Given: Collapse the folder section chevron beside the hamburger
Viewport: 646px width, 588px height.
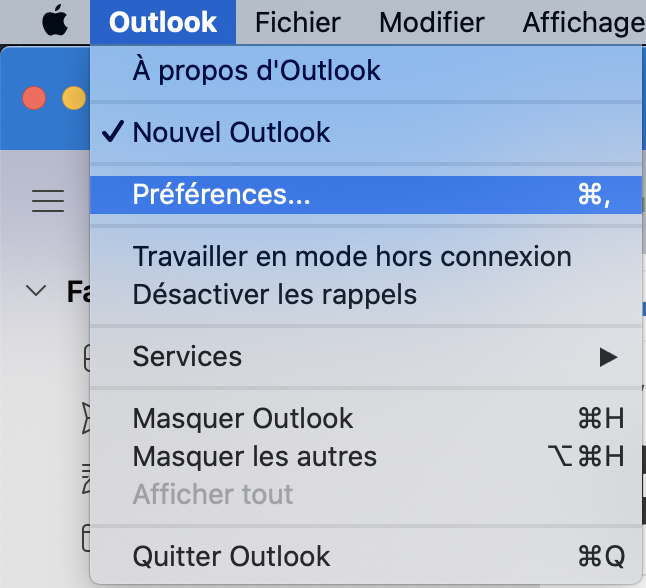Looking at the screenshot, I should 37,291.
